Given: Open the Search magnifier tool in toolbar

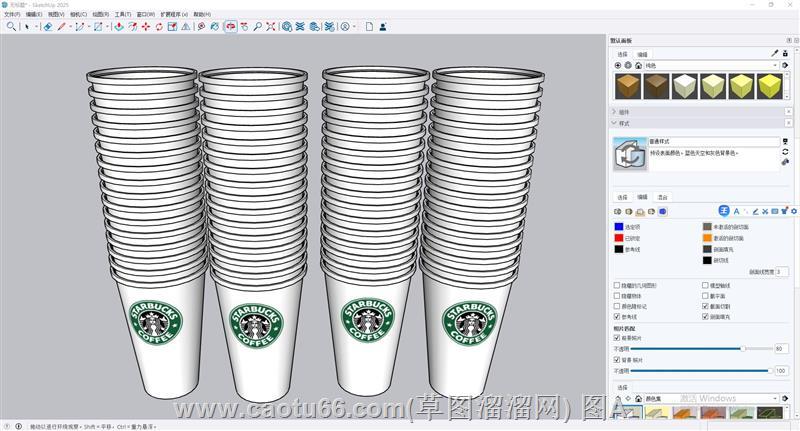Looking at the screenshot, I should [11, 27].
